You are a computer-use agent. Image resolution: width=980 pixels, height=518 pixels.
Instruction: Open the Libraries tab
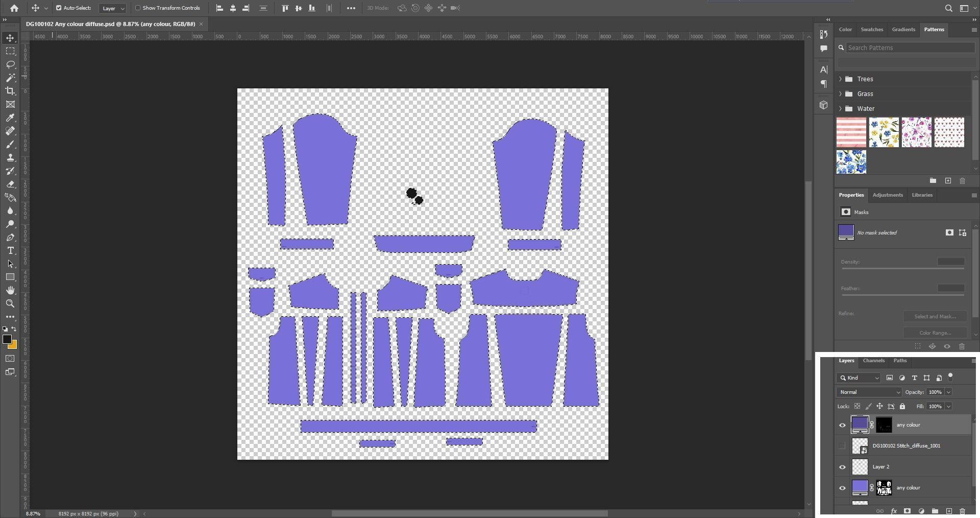pos(922,195)
